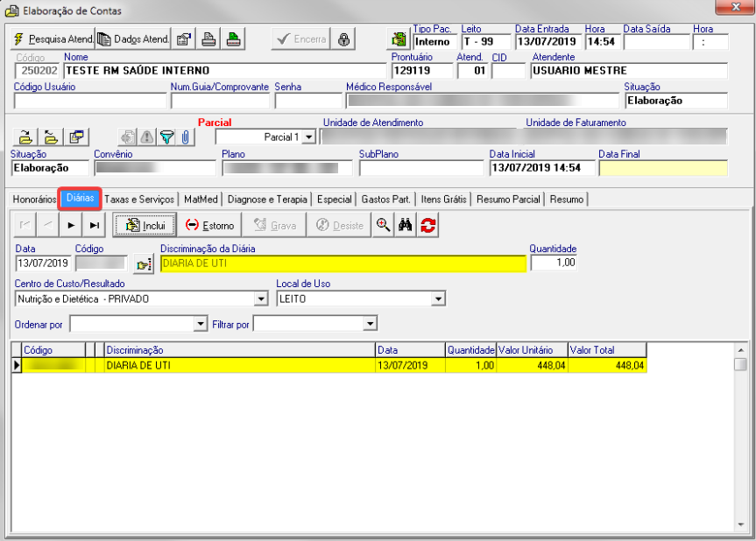Click the red refresh arrows icon

tap(428, 225)
